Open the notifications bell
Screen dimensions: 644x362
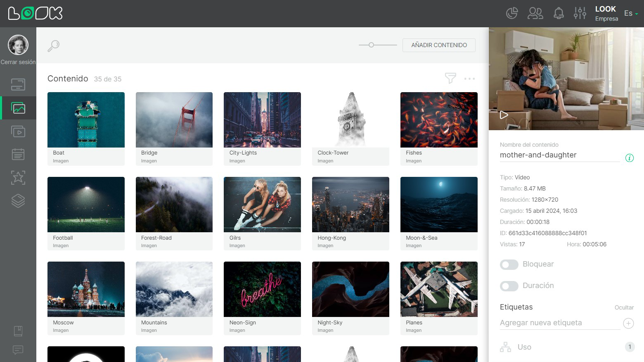click(559, 13)
